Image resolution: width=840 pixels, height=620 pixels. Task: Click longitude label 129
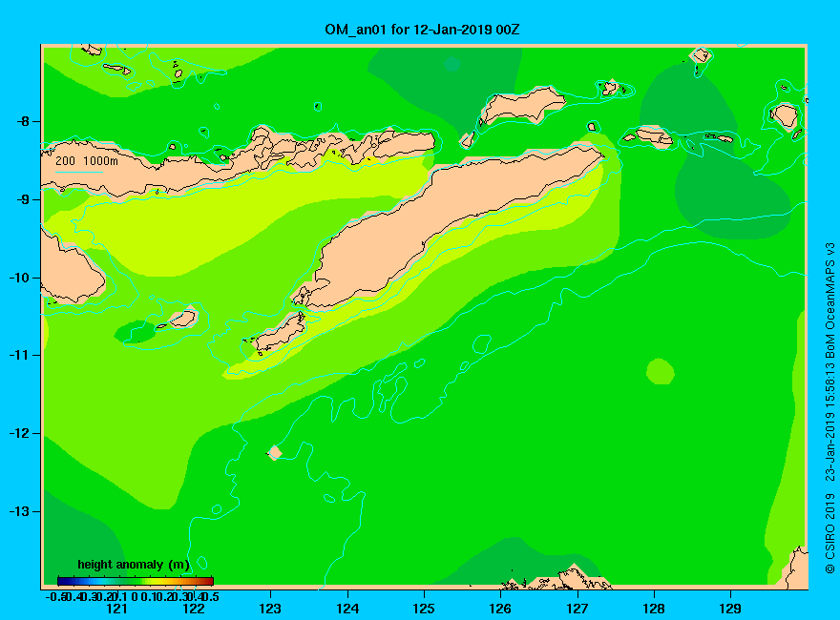tap(730, 609)
